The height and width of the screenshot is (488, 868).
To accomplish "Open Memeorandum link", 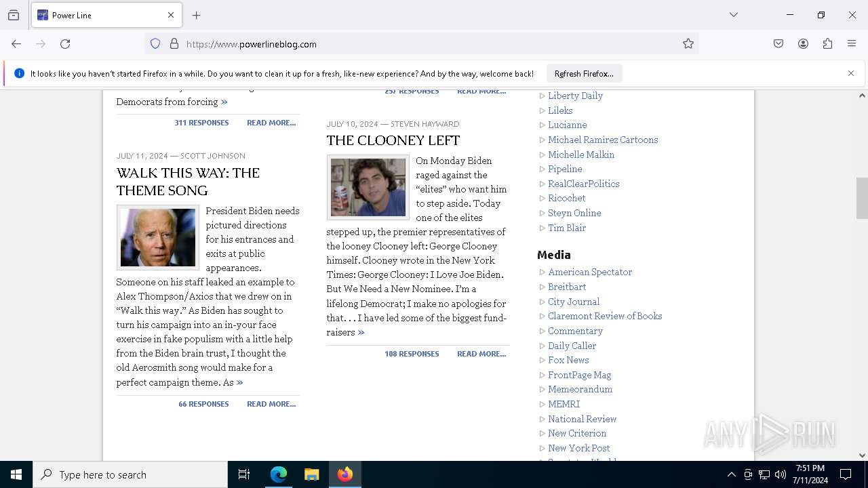I will (x=580, y=389).
